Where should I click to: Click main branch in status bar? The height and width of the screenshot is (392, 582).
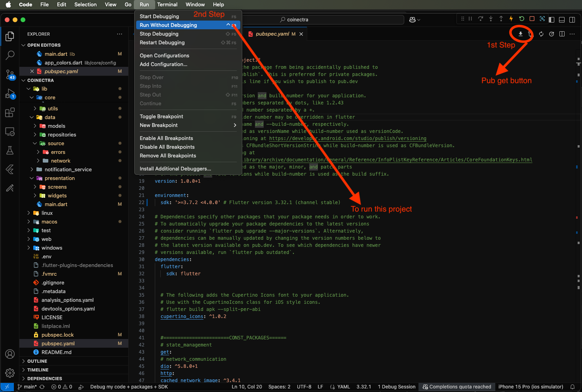click(x=27, y=387)
